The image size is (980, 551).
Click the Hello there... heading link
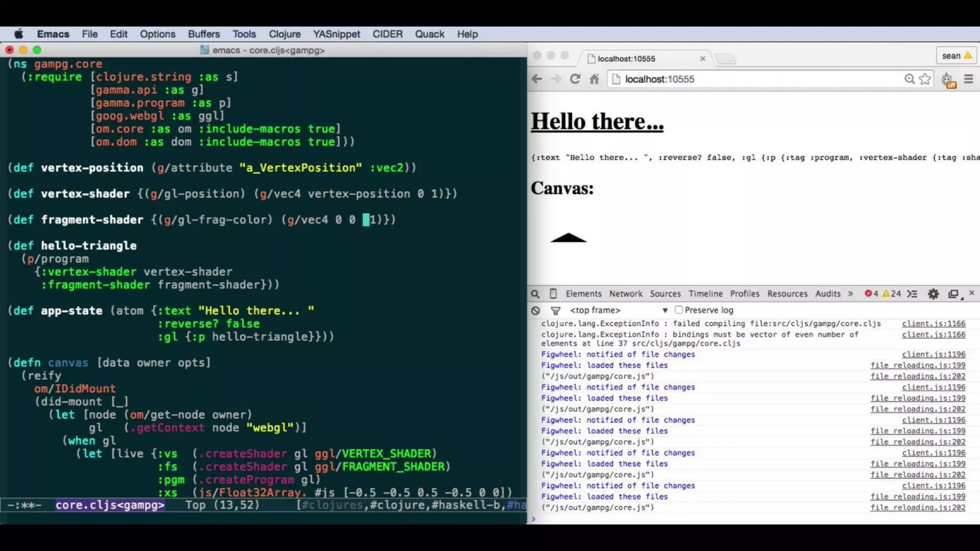tap(597, 121)
